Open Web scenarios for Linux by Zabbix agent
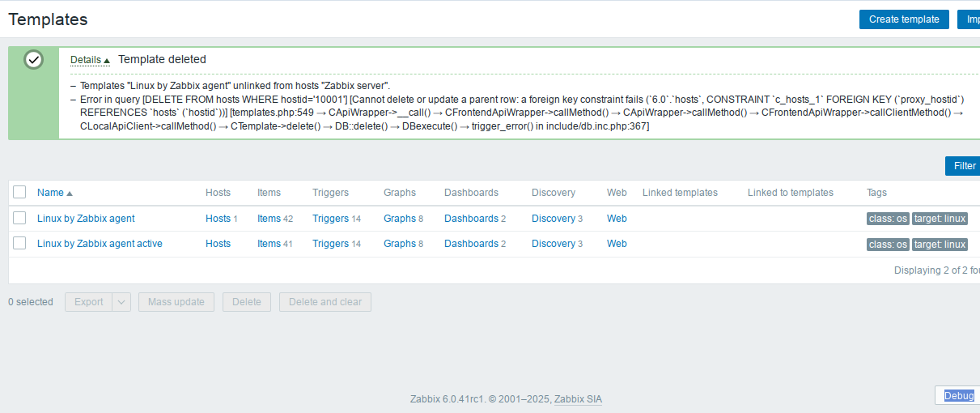980x413 pixels. pos(617,219)
